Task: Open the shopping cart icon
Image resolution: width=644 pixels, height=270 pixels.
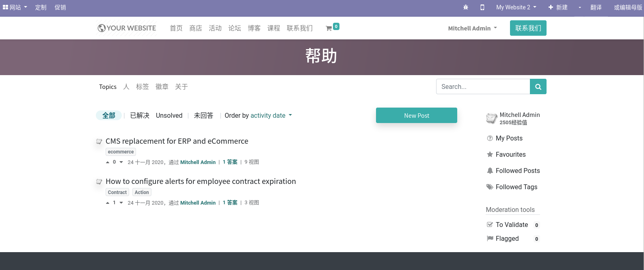Action: 329,28
